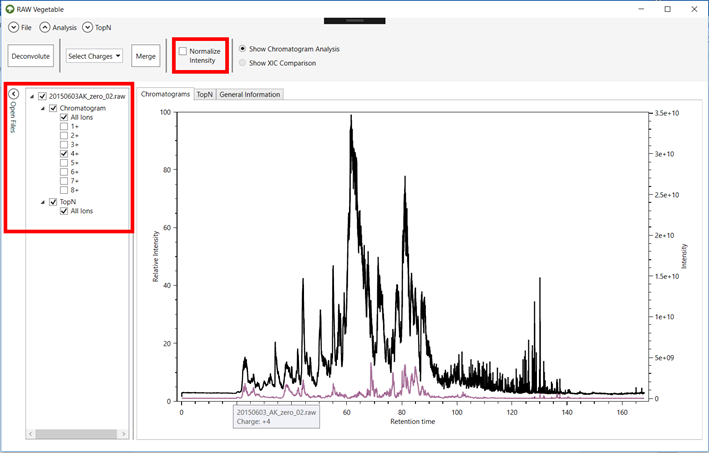Check the 8+ charge checkbox
Image resolution: width=709 pixels, height=453 pixels.
pyautogui.click(x=64, y=190)
